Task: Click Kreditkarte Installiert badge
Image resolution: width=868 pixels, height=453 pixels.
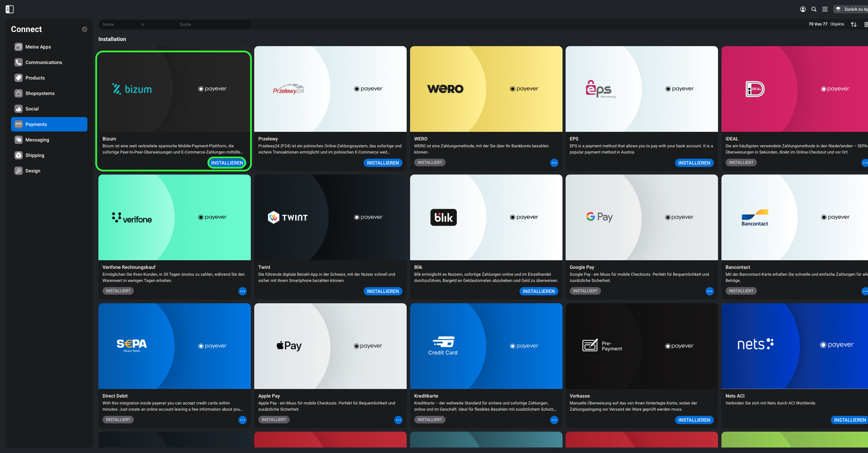Action: tap(430, 420)
